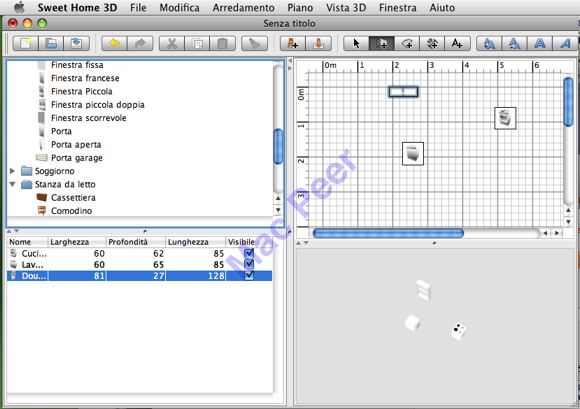Open the Arredamento menu
The width and height of the screenshot is (580, 409).
click(x=243, y=7)
